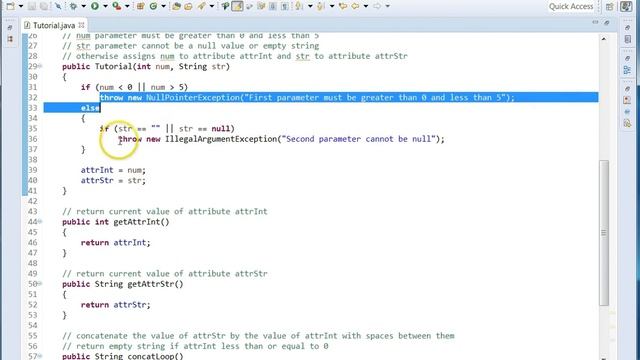This screenshot has width=640, height=360.
Task: Open the Problems view from the right trim
Action: [627, 100]
